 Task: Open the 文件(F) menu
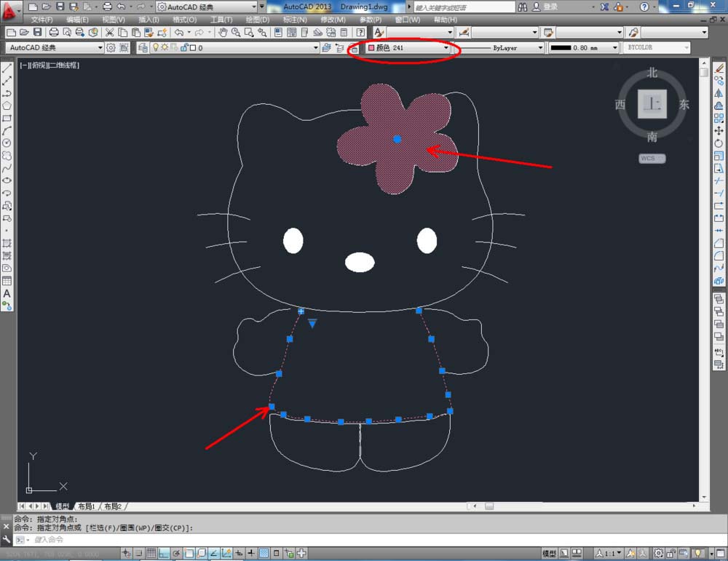pos(41,20)
